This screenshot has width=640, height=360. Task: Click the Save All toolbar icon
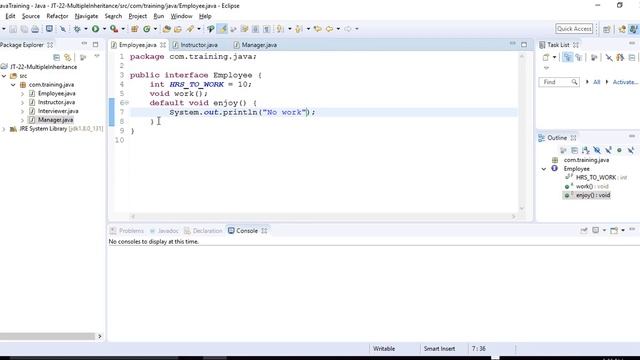pyautogui.click(x=24, y=29)
